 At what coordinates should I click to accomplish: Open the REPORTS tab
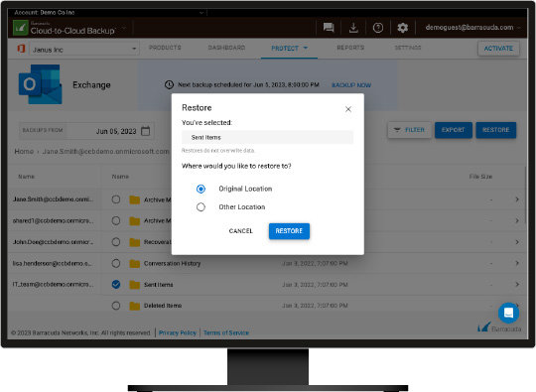pyautogui.click(x=350, y=48)
